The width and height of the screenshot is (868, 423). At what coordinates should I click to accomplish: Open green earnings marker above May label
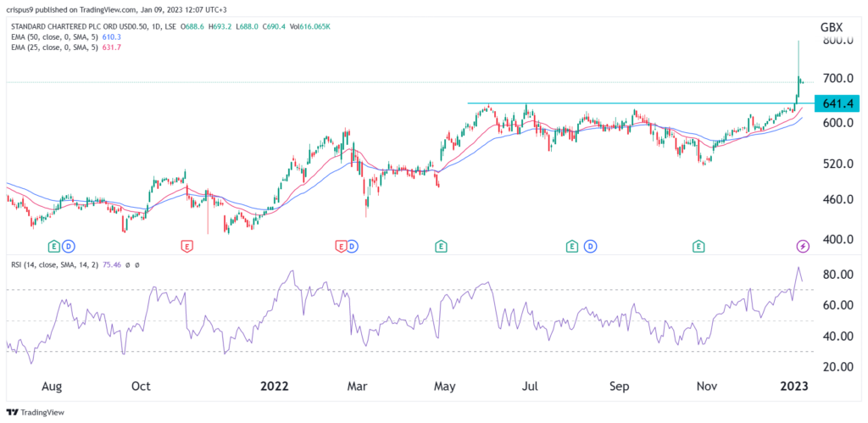click(x=441, y=246)
